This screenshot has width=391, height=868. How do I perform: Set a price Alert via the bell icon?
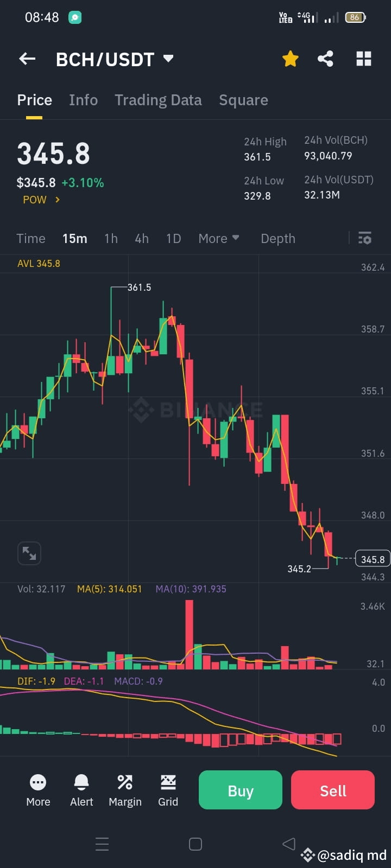coord(81,789)
